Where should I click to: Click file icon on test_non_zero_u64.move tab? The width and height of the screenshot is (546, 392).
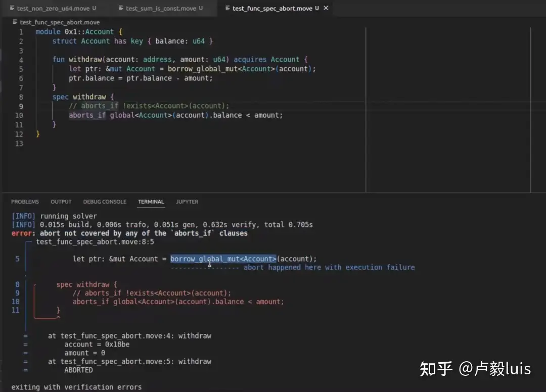coord(12,9)
